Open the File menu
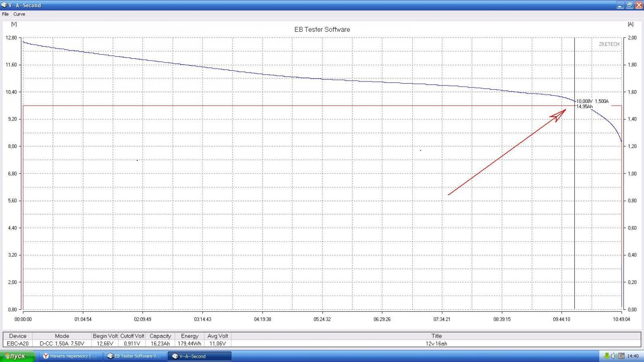Screen dimensions: 644x362 click(x=5, y=14)
